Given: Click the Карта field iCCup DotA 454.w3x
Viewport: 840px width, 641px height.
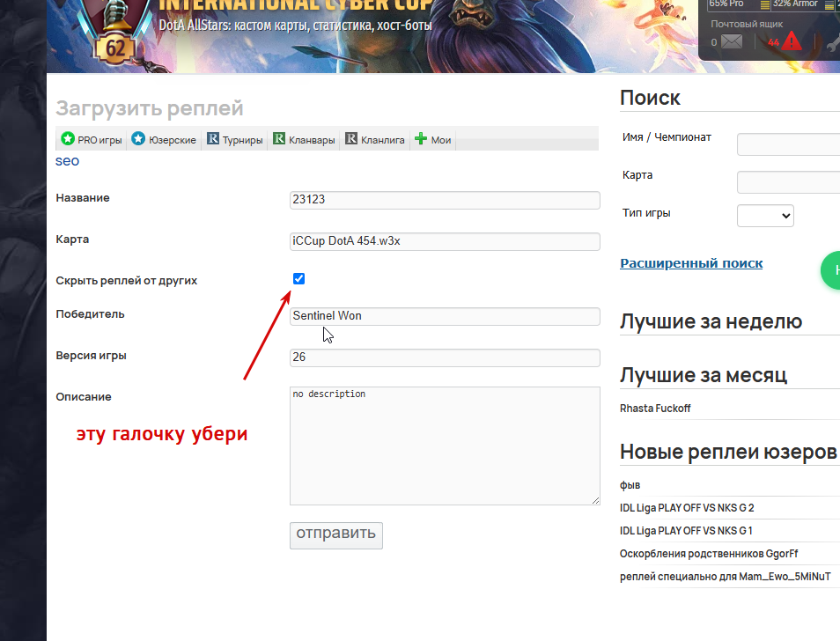Looking at the screenshot, I should (445, 241).
